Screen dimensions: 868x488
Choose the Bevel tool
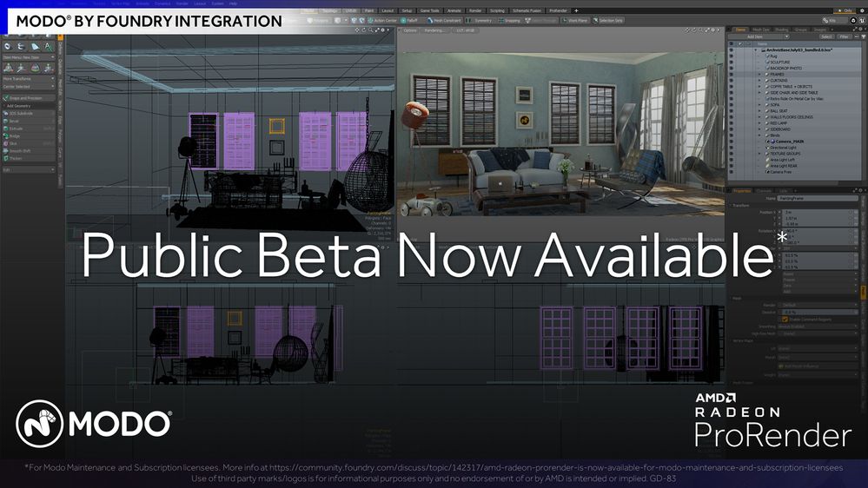click(x=29, y=122)
